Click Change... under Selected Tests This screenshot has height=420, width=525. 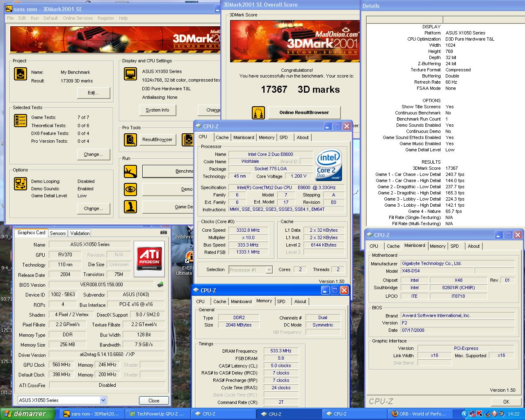click(94, 154)
